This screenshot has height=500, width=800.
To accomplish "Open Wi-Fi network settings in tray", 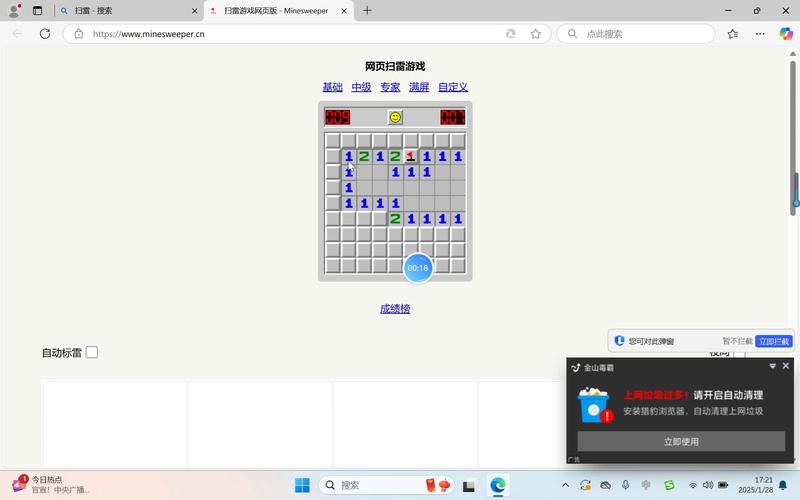I will (692, 485).
